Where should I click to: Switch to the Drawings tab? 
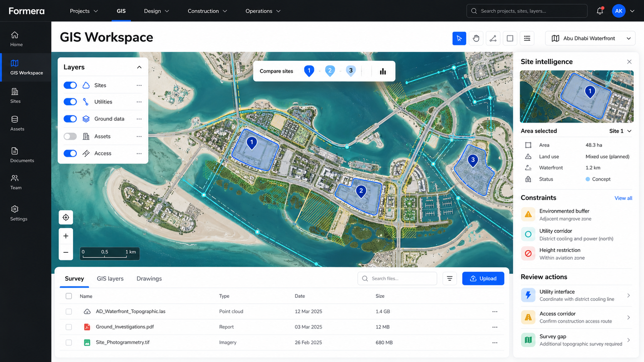click(x=149, y=279)
